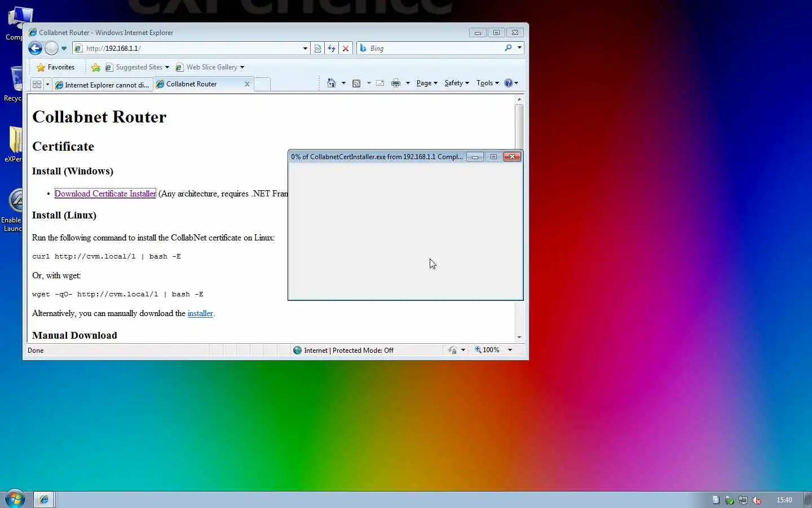Click the Print icon
Viewport: 812px width, 508px height.
(396, 83)
